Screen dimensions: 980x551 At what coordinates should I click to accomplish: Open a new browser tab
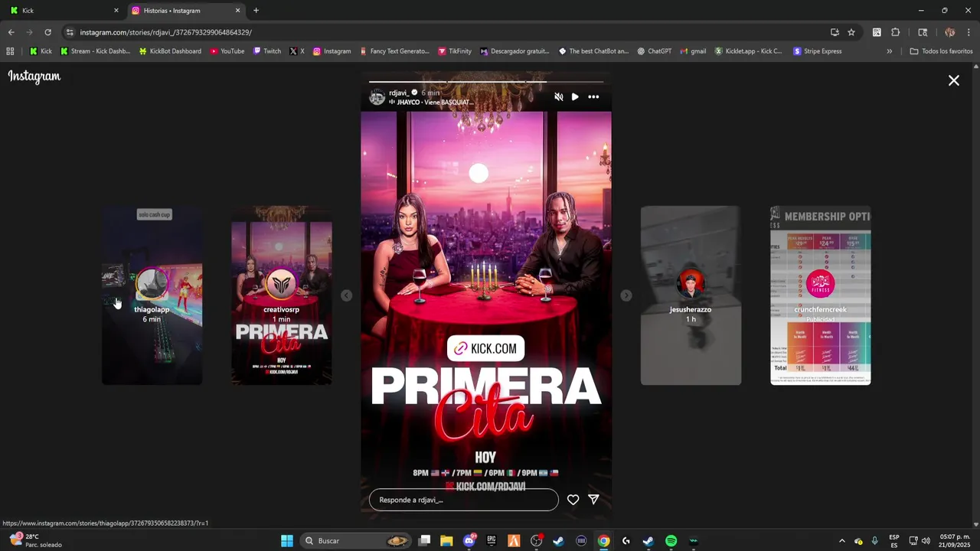(x=256, y=11)
